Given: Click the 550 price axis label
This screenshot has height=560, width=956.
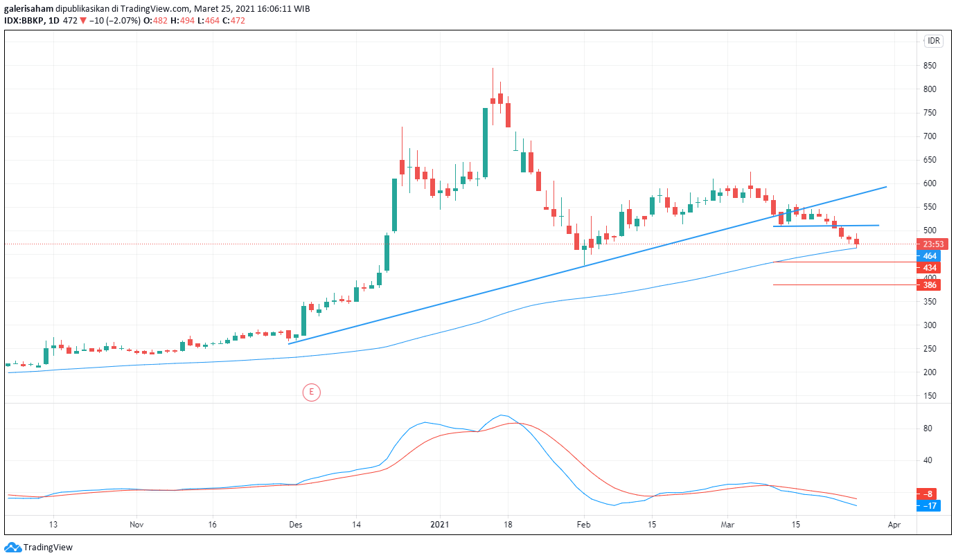Looking at the screenshot, I should [930, 207].
